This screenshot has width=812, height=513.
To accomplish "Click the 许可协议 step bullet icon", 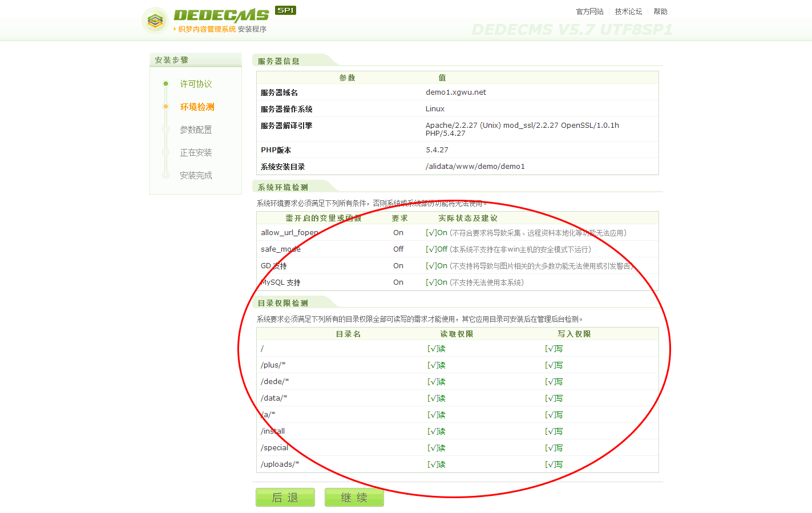I will tap(165, 84).
